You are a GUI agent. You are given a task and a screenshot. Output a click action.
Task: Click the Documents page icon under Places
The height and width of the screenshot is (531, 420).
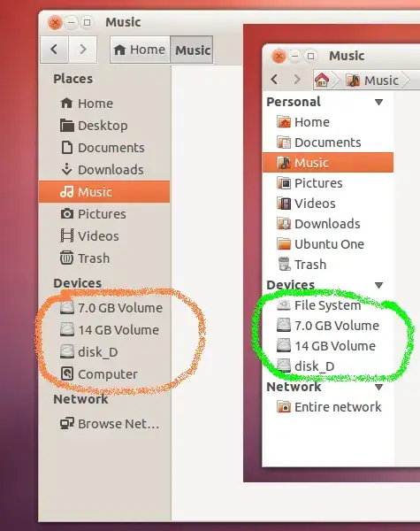click(67, 147)
